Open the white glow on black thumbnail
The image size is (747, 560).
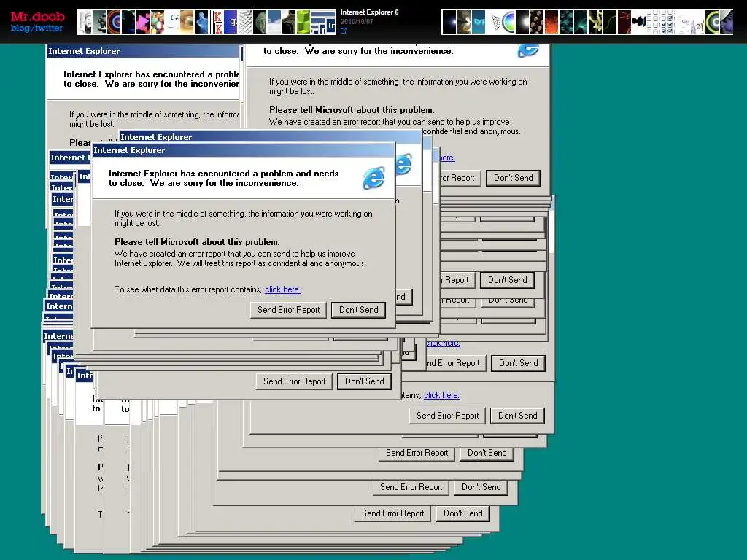[x=522, y=22]
